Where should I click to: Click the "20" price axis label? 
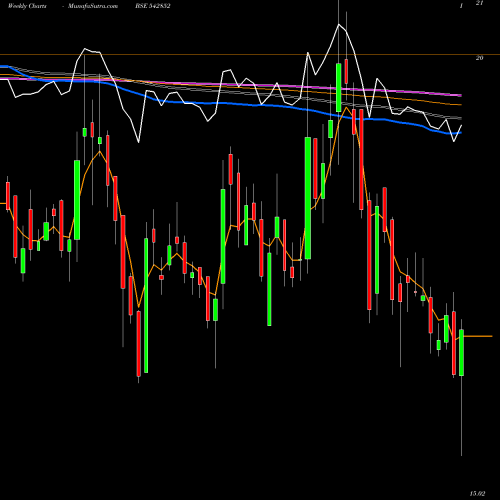tap(479, 58)
